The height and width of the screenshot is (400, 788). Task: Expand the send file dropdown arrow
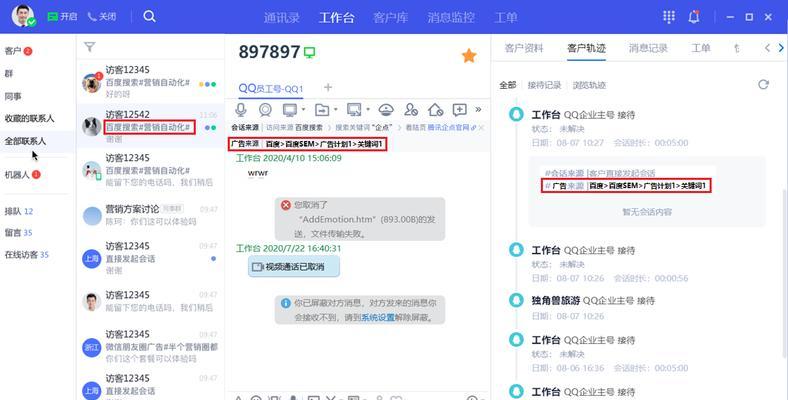click(x=335, y=110)
